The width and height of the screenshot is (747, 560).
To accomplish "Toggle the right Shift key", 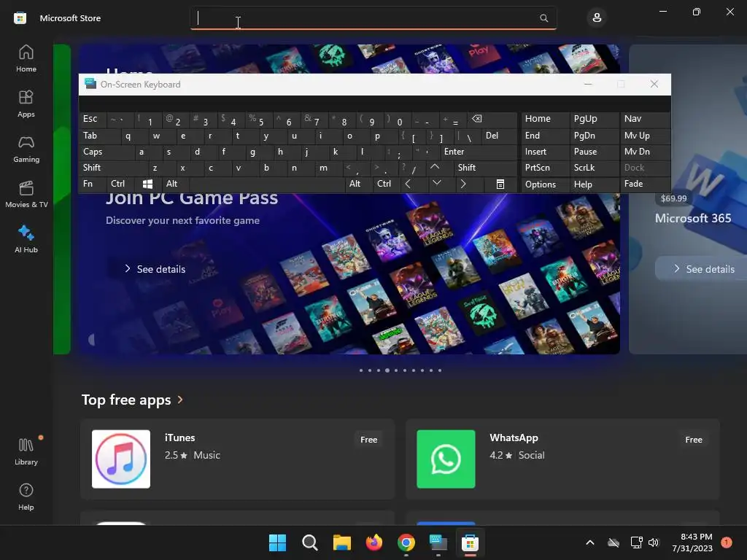I will (x=485, y=168).
